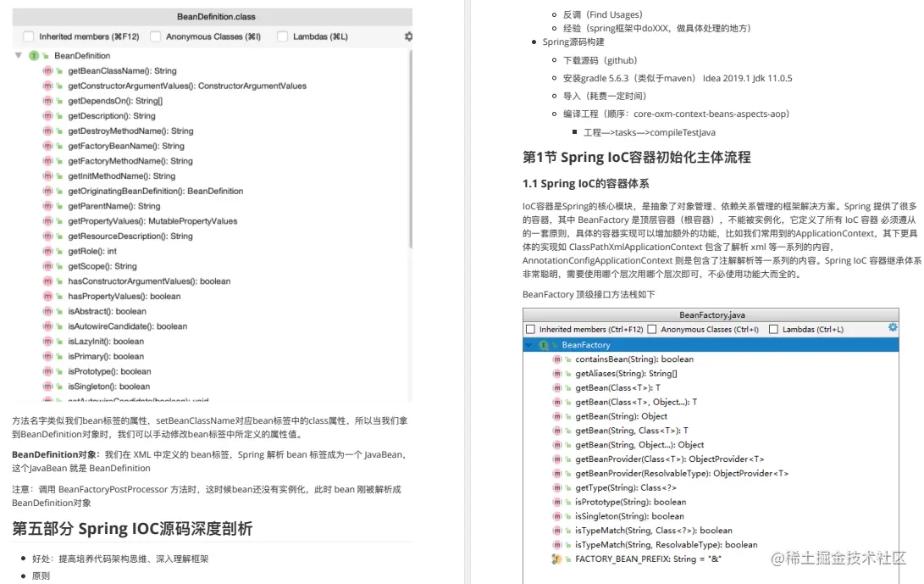
Task: Click method icon beside getDependsOn()
Action: (x=47, y=101)
